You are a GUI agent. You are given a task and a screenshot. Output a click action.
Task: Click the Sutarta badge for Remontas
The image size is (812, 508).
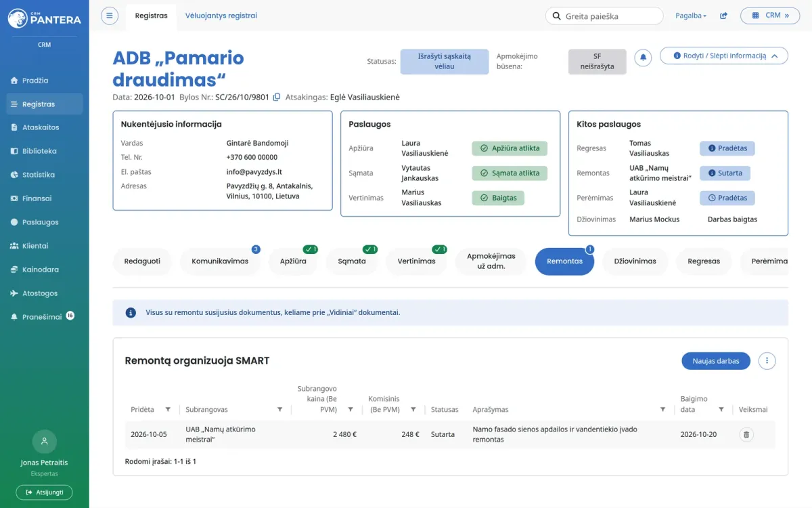(725, 173)
